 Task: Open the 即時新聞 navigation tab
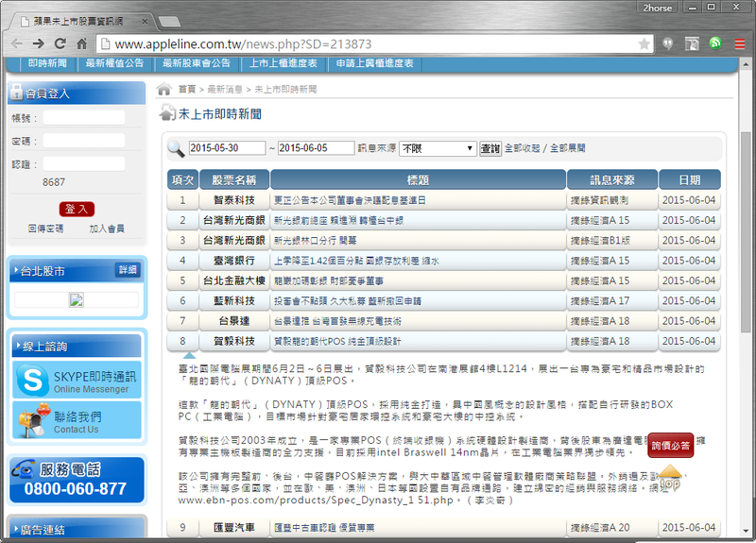[47, 63]
